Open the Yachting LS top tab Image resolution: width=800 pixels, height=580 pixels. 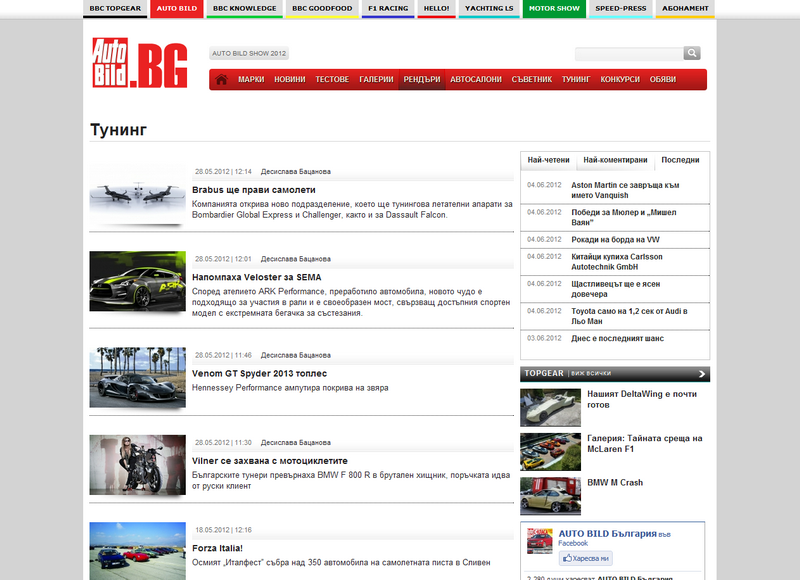pos(489,9)
